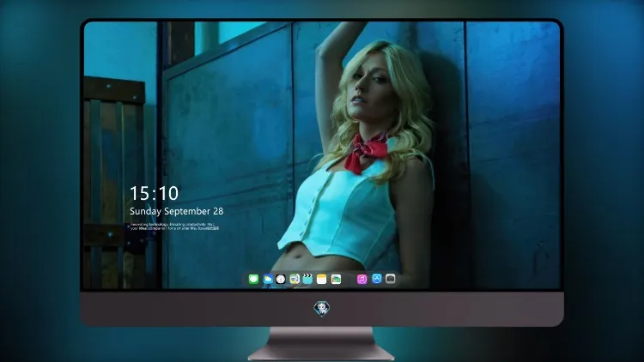Open the gray Camera app icon
Viewport: 644px width, 362px height.
point(391,279)
